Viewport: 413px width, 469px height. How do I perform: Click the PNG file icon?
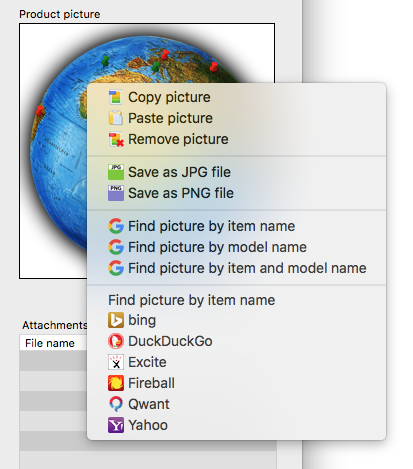pos(116,193)
